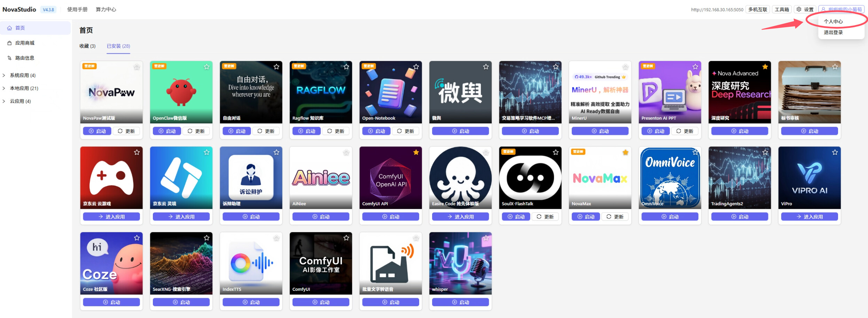The width and height of the screenshot is (868, 318).
Task: Toggle favorite star on Ragflow 知识库 card
Action: click(346, 67)
